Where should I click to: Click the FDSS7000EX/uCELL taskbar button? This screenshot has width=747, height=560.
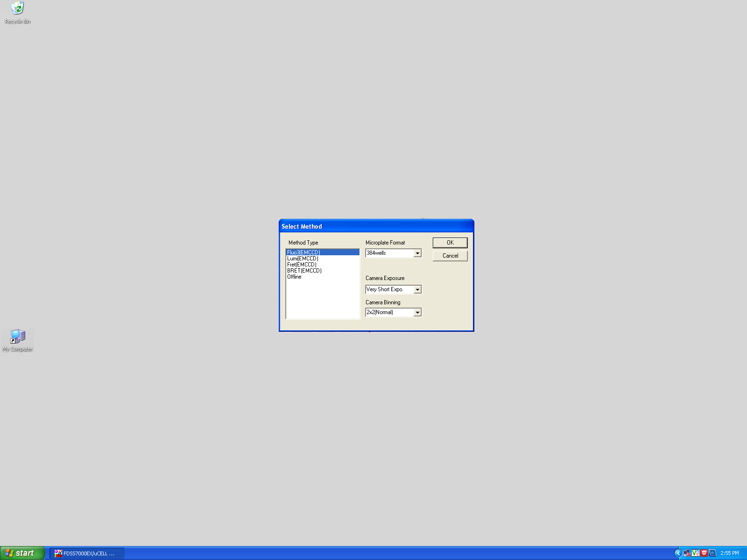pos(87,553)
